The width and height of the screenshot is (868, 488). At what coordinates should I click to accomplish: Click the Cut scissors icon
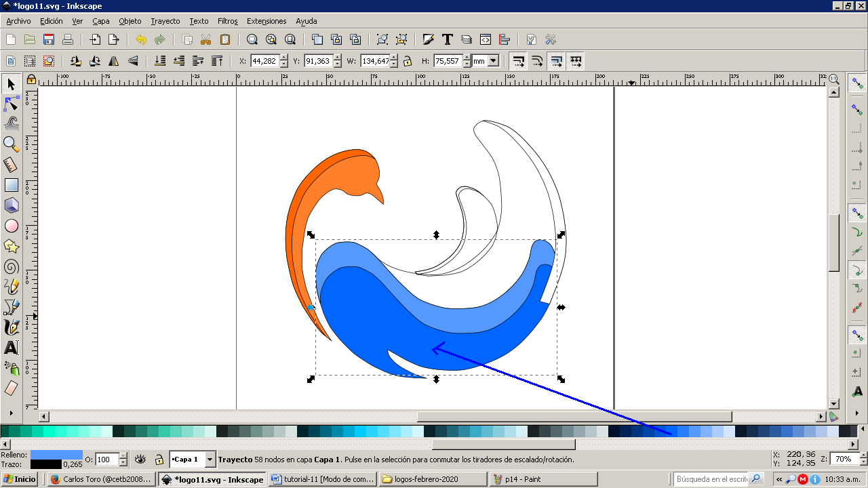coord(206,39)
